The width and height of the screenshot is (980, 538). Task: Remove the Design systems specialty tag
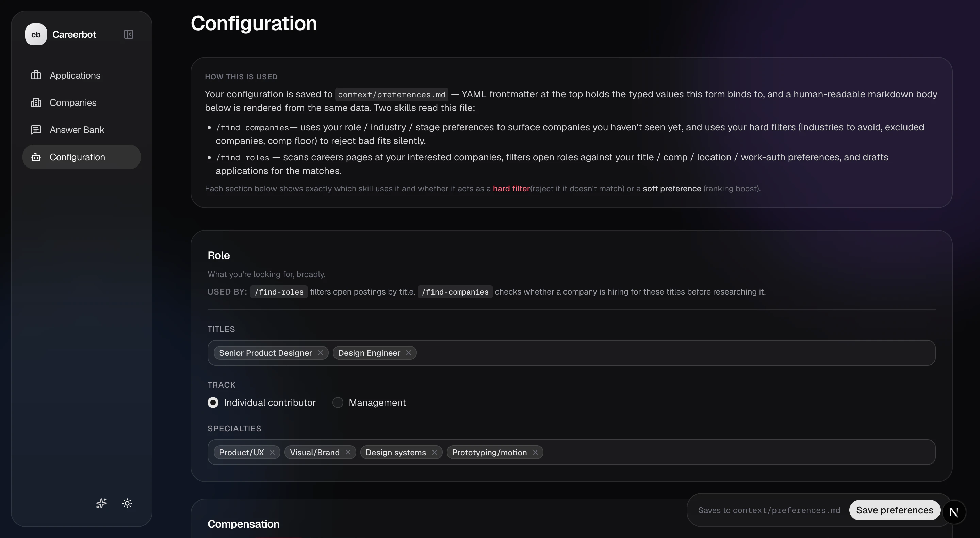coord(434,452)
